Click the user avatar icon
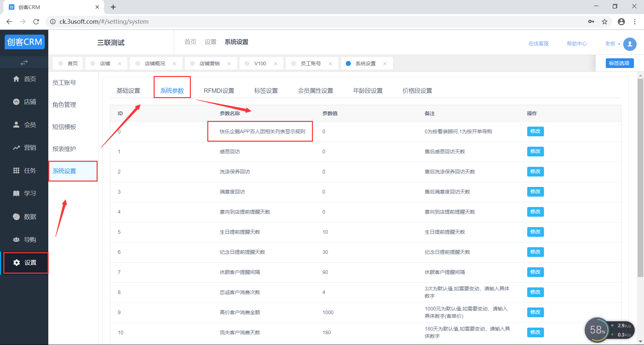The height and width of the screenshot is (345, 644). coord(630,44)
